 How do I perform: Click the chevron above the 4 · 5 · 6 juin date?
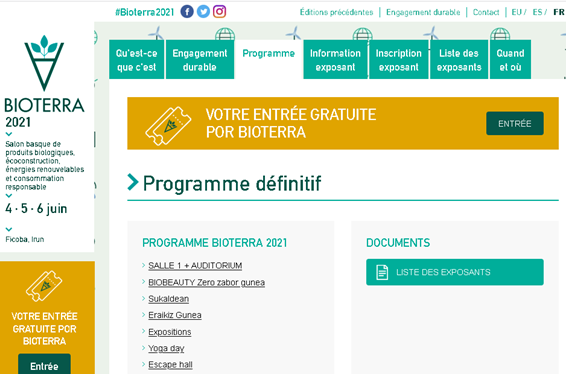9,196
